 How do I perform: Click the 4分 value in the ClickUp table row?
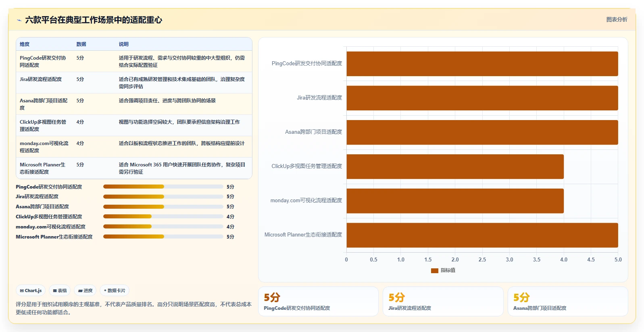pos(80,122)
